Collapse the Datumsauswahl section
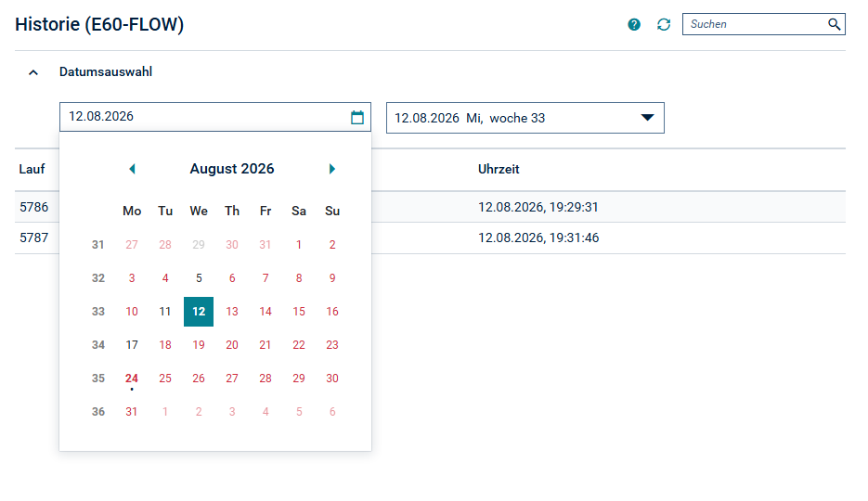Image resolution: width=868 pixels, height=501 pixels. coord(33,72)
